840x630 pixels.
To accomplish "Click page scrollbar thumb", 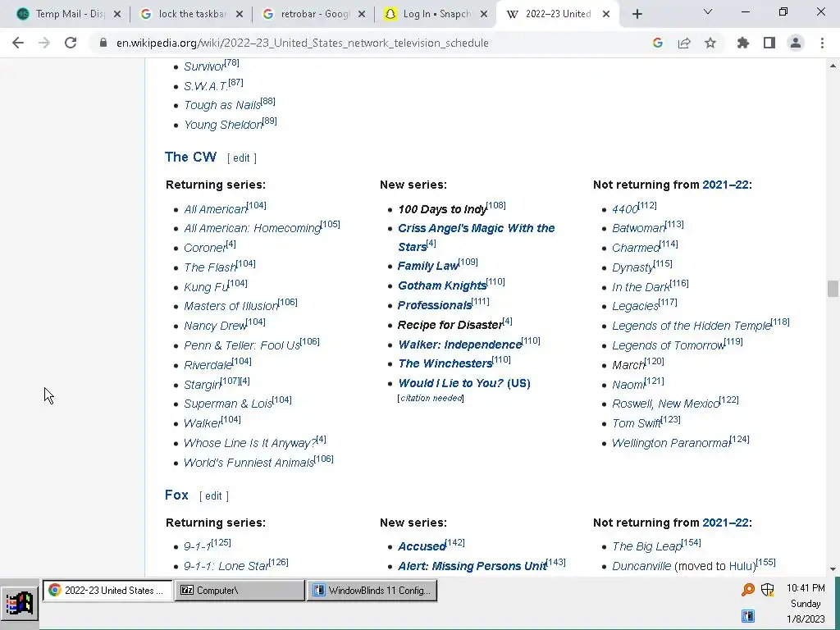I will (832, 288).
